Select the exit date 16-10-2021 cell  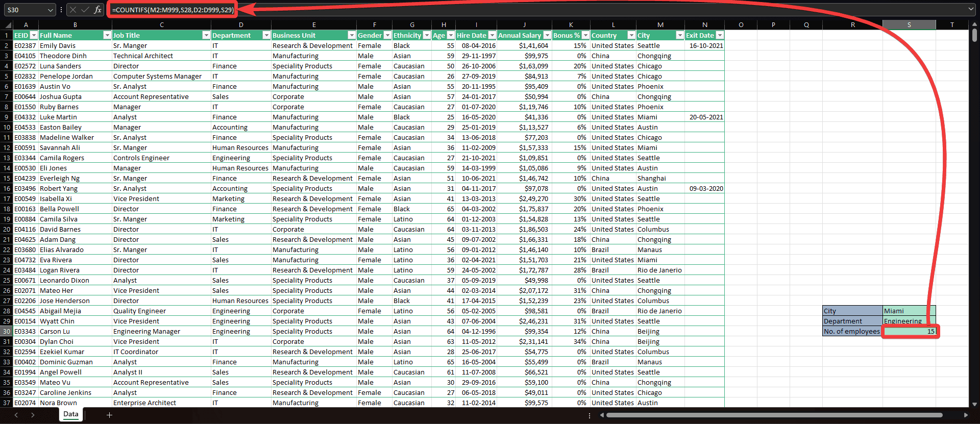click(704, 45)
